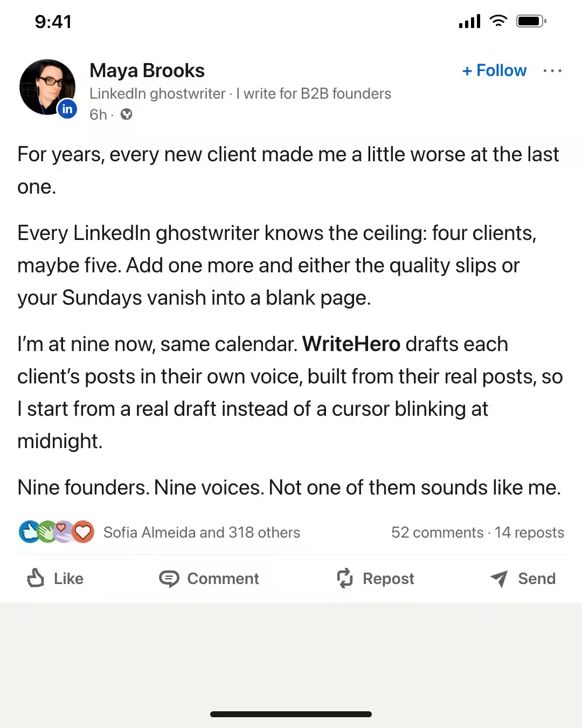This screenshot has width=582, height=728.
Task: Tap the Comment speech bubble icon
Action: [x=169, y=579]
